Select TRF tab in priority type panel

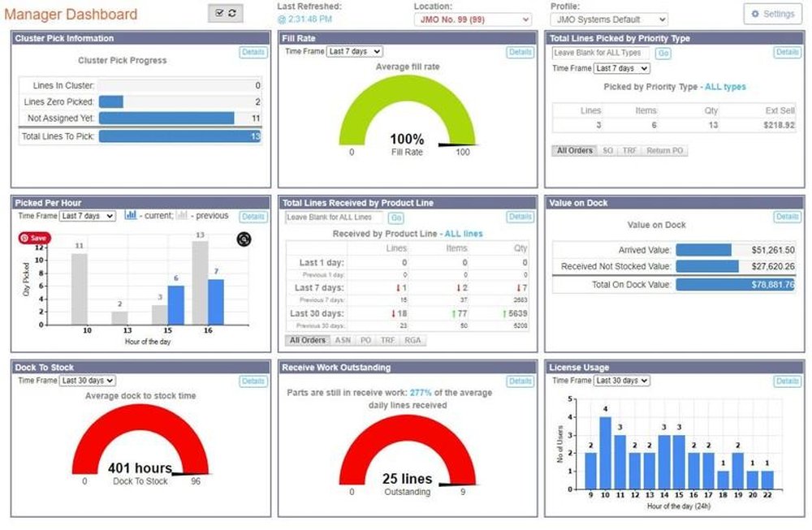pos(629,151)
